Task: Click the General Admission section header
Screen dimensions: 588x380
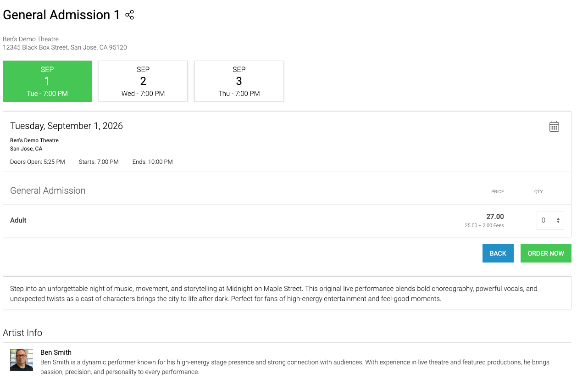Action: (48, 190)
